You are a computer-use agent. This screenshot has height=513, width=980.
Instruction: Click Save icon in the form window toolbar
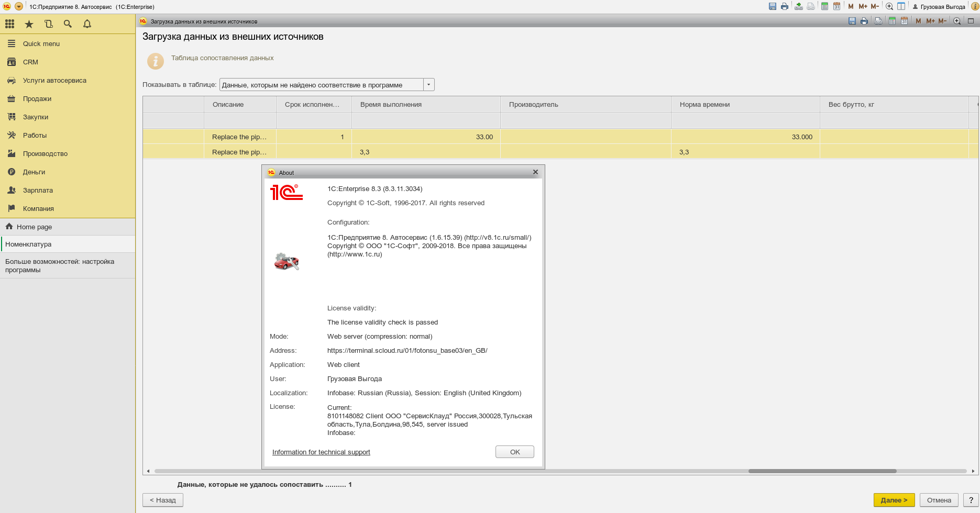852,21
